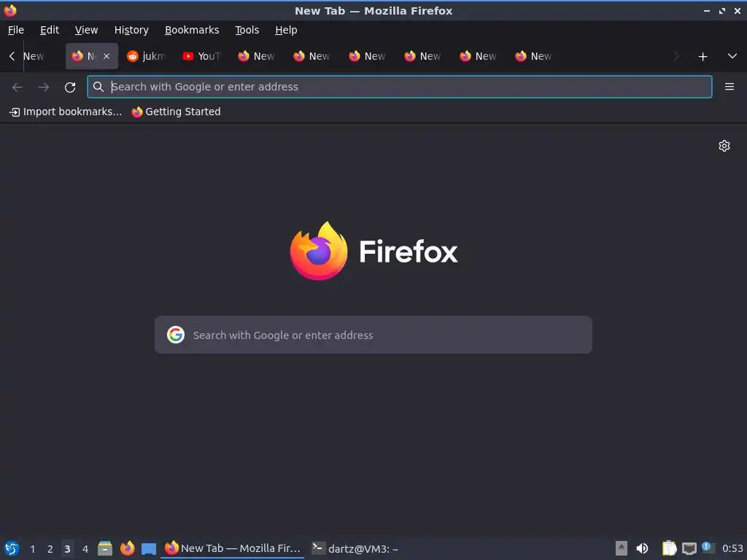Image resolution: width=747 pixels, height=560 pixels.
Task: Launch Firefox from taskbar quick launcher
Action: point(127,548)
